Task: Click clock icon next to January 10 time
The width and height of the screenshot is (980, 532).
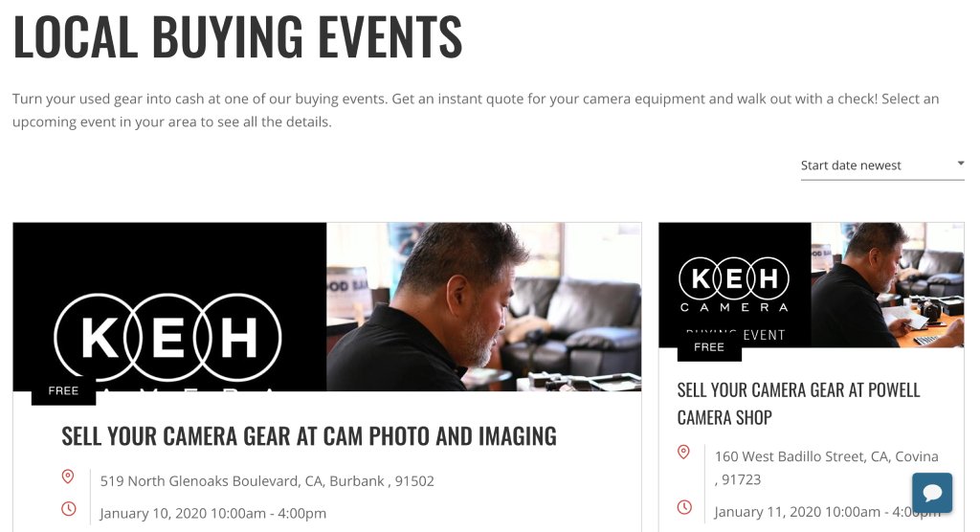Action: [69, 509]
